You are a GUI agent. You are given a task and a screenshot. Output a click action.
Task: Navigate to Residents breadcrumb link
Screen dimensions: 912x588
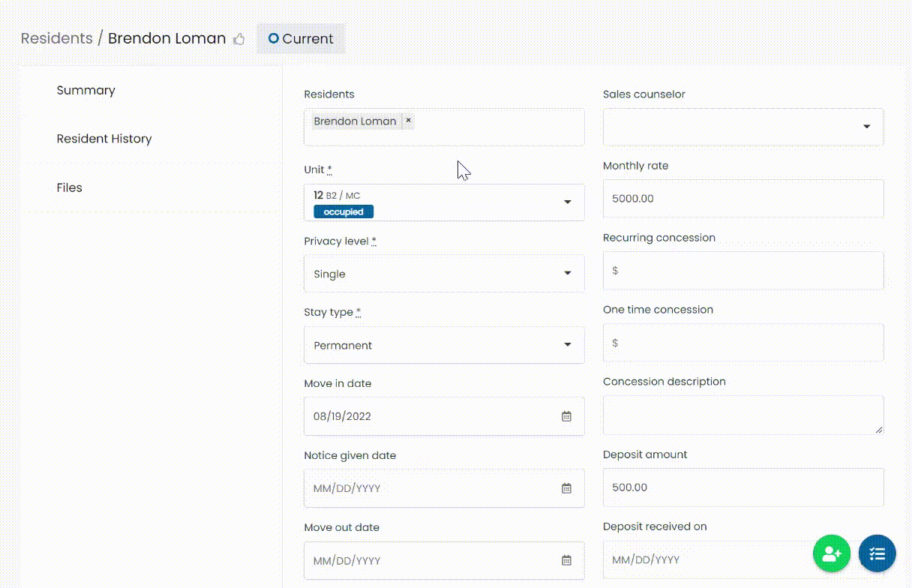(x=57, y=38)
